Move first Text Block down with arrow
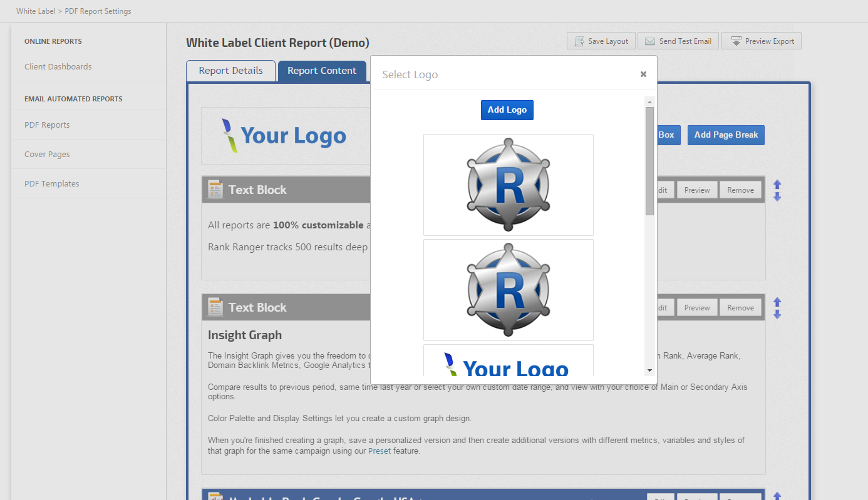 click(x=777, y=196)
